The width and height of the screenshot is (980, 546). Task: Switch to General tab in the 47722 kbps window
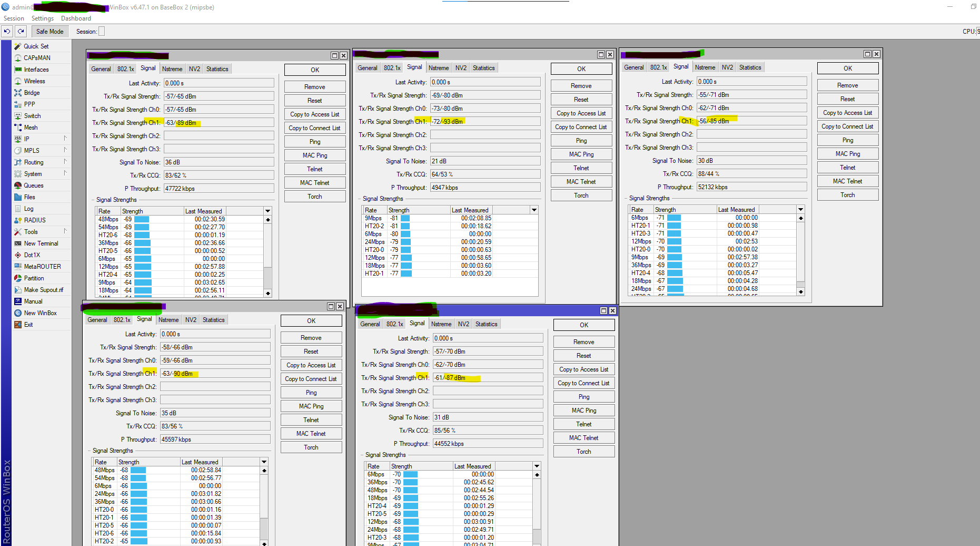[101, 69]
